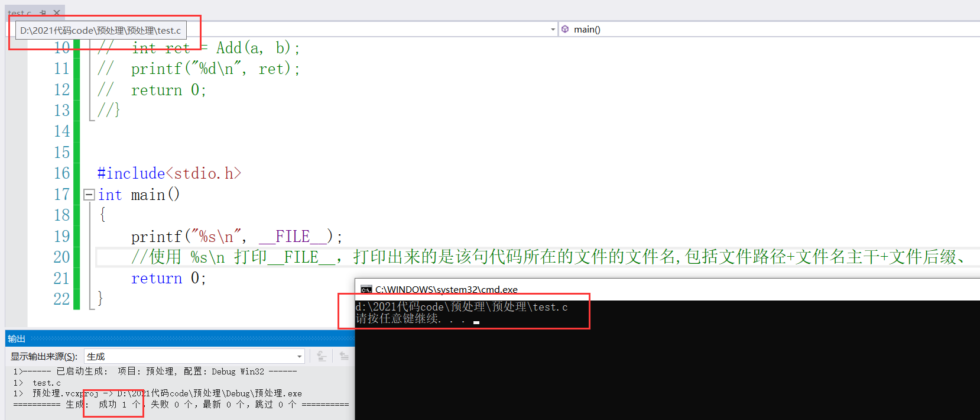Close the test.c tab with its X
The image size is (980, 420).
point(57,12)
